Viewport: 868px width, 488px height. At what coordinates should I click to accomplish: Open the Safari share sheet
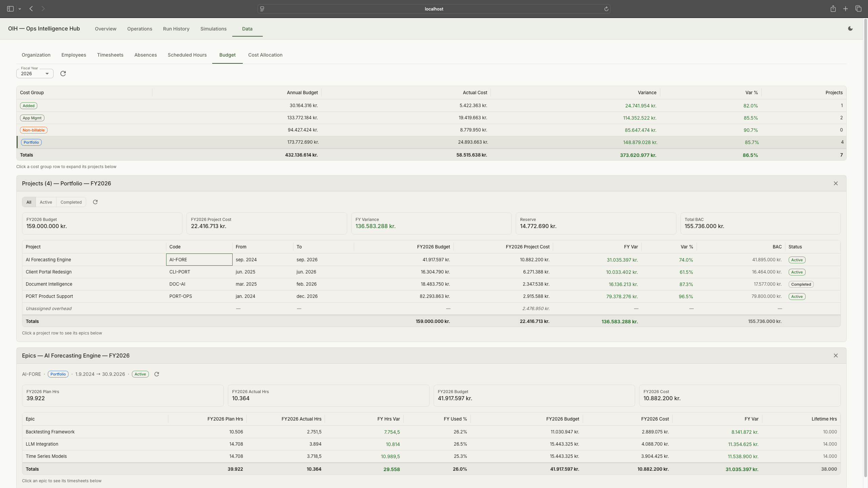833,9
